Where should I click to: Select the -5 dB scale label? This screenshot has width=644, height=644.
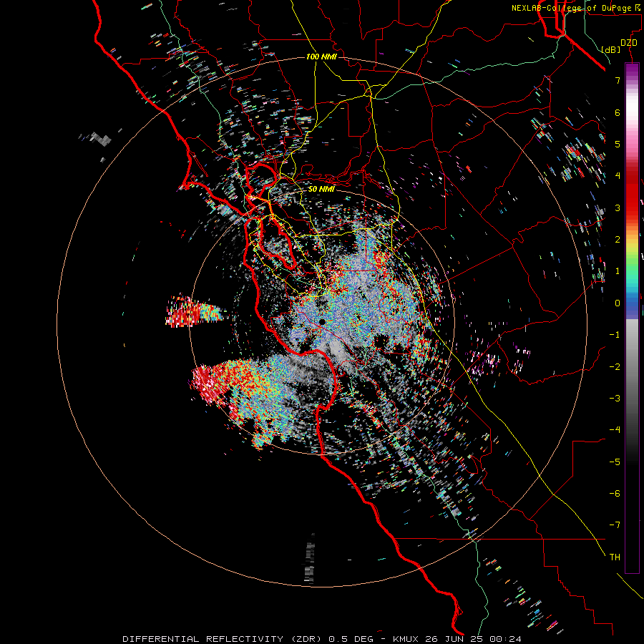pos(615,462)
